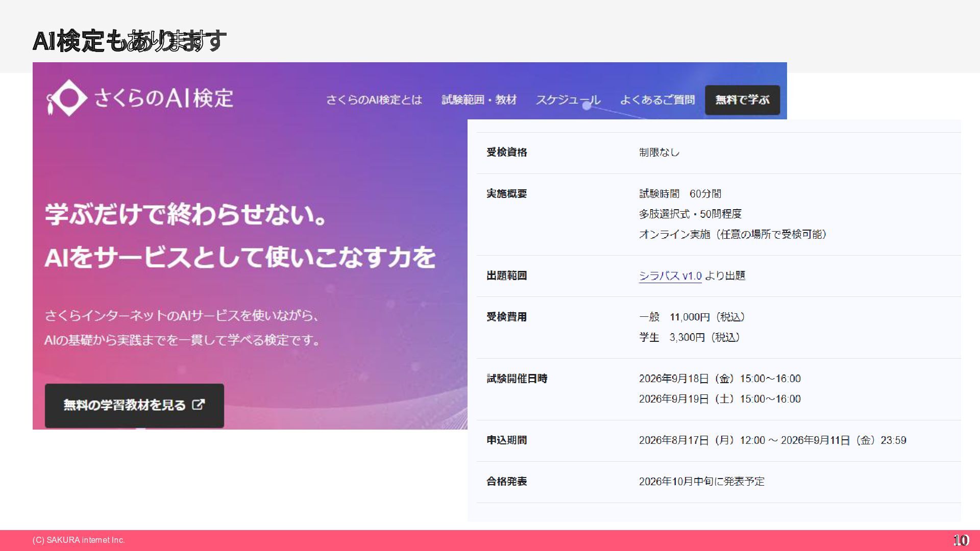Click the 試験時間 60分間 text

click(680, 194)
